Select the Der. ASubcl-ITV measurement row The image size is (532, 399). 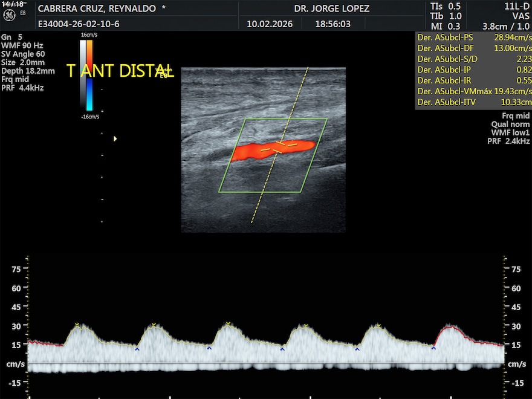pos(474,102)
